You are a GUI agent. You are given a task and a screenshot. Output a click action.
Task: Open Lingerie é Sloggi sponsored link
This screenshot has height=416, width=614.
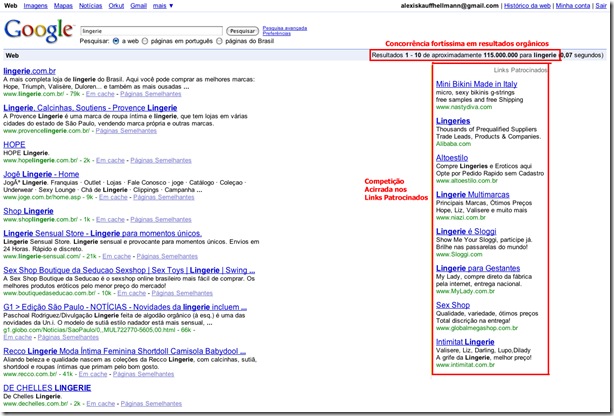(x=466, y=231)
